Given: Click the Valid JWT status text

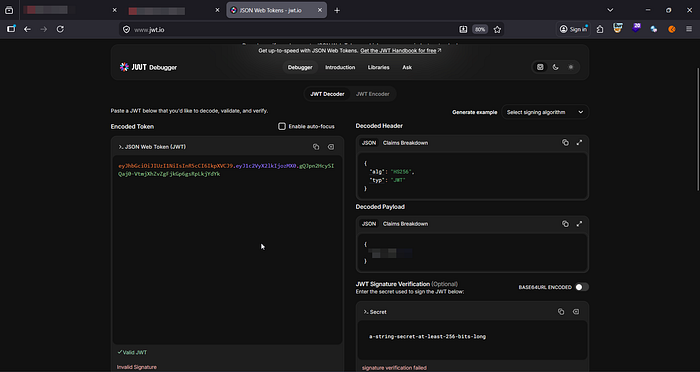Looking at the screenshot, I should click(132, 352).
